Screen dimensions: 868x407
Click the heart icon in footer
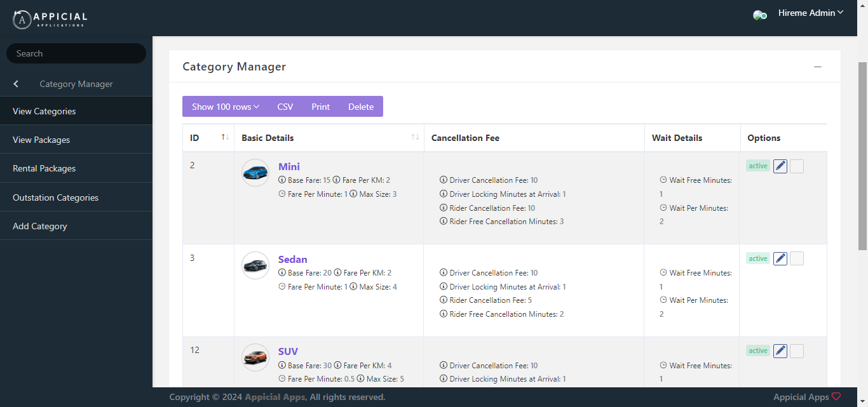[x=836, y=397]
